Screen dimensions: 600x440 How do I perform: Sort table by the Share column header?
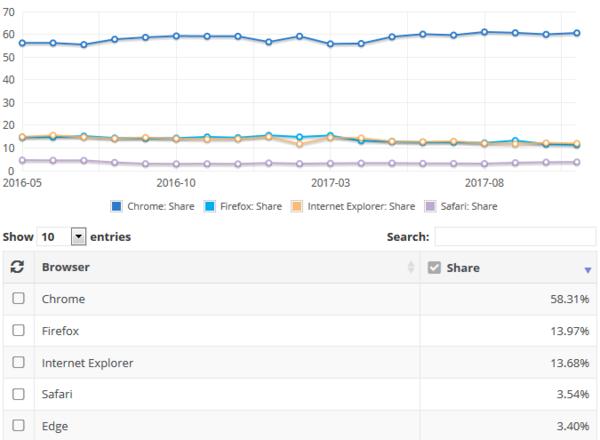click(463, 268)
